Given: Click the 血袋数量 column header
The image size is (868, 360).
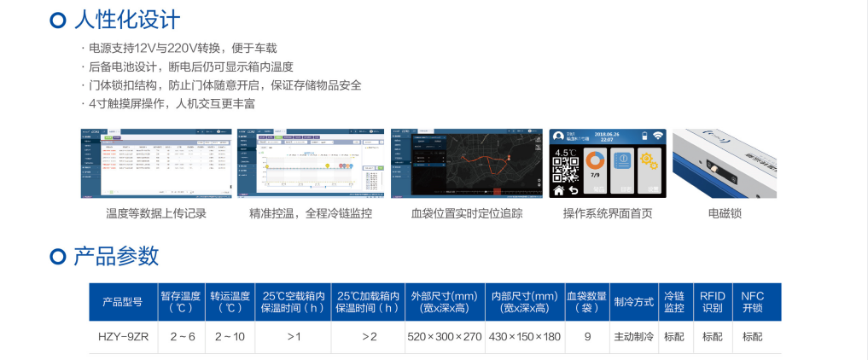Looking at the screenshot, I should tap(587, 302).
